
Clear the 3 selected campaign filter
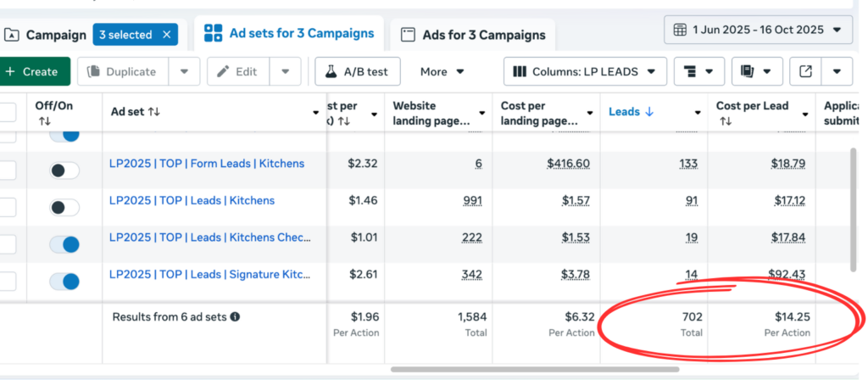pyautogui.click(x=167, y=35)
